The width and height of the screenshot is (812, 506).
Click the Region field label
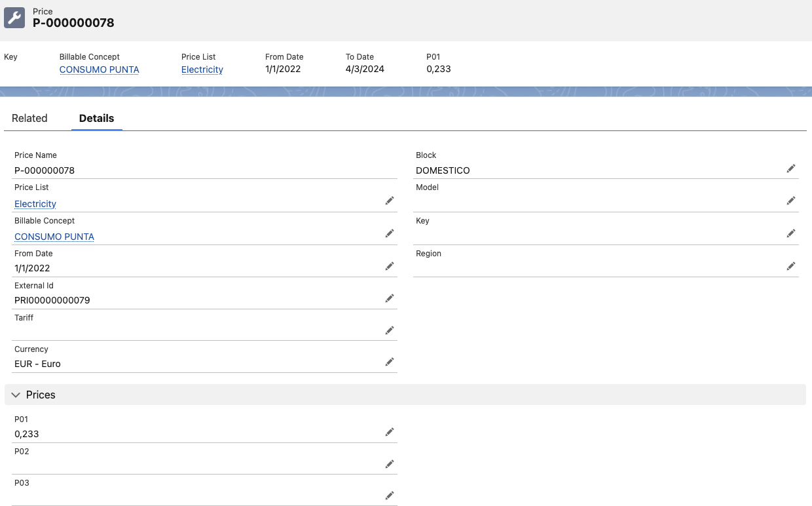428,254
